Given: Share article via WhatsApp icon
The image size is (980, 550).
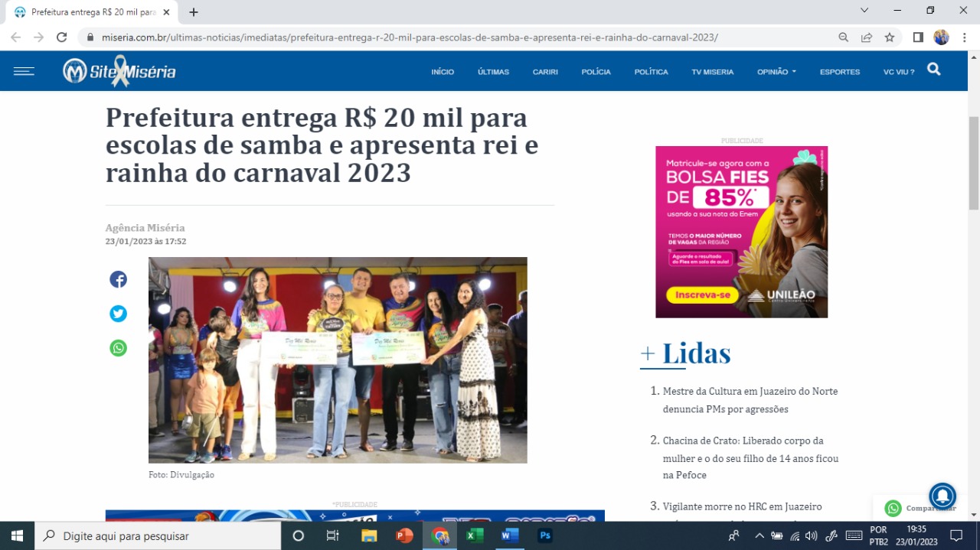Looking at the screenshot, I should (118, 348).
